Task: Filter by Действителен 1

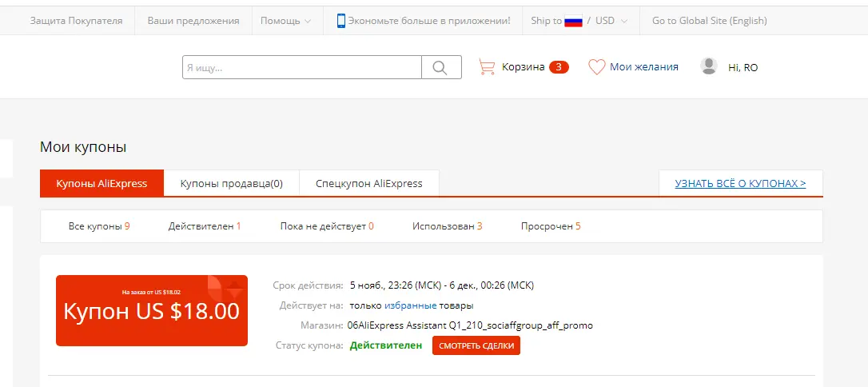Action: [x=205, y=226]
